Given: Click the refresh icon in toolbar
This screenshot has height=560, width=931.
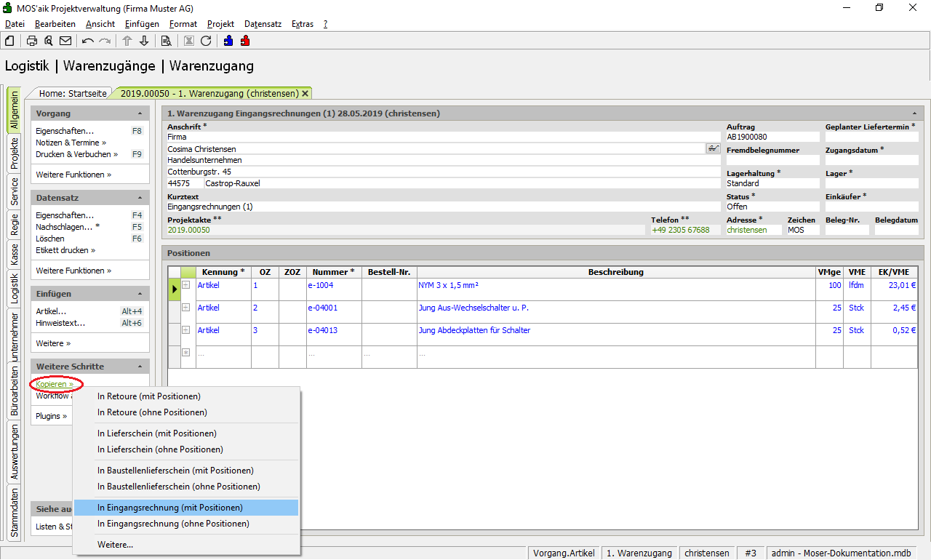Looking at the screenshot, I should (206, 41).
